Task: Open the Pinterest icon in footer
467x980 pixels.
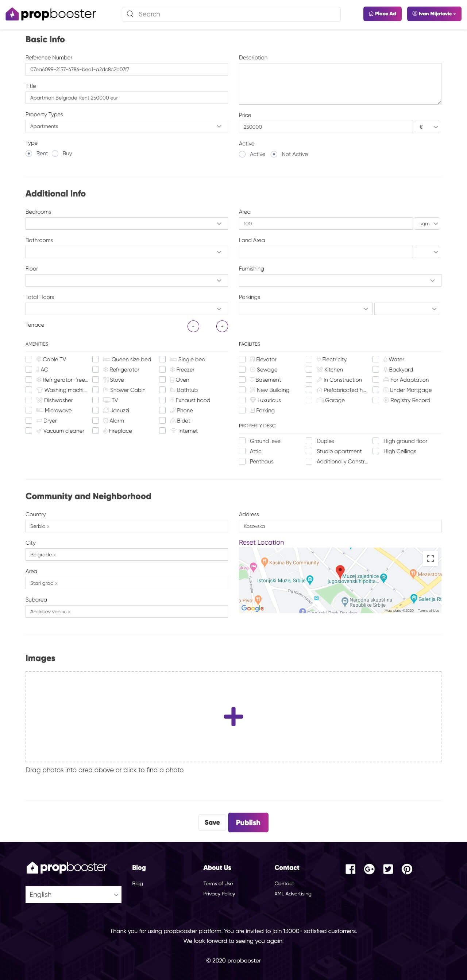Action: [x=407, y=869]
